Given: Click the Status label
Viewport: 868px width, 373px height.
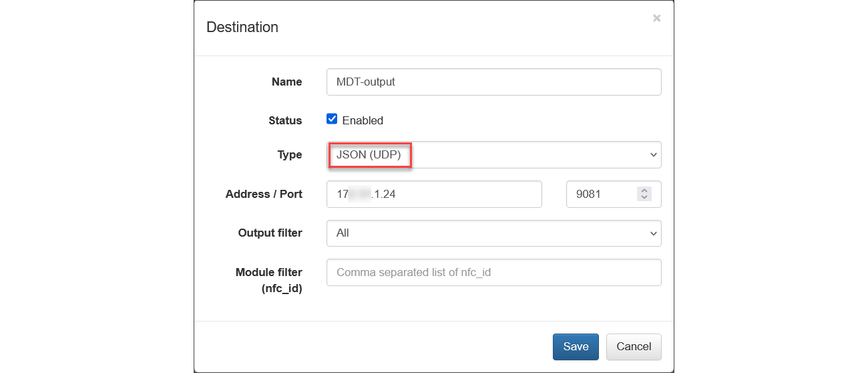Looking at the screenshot, I should coord(285,121).
